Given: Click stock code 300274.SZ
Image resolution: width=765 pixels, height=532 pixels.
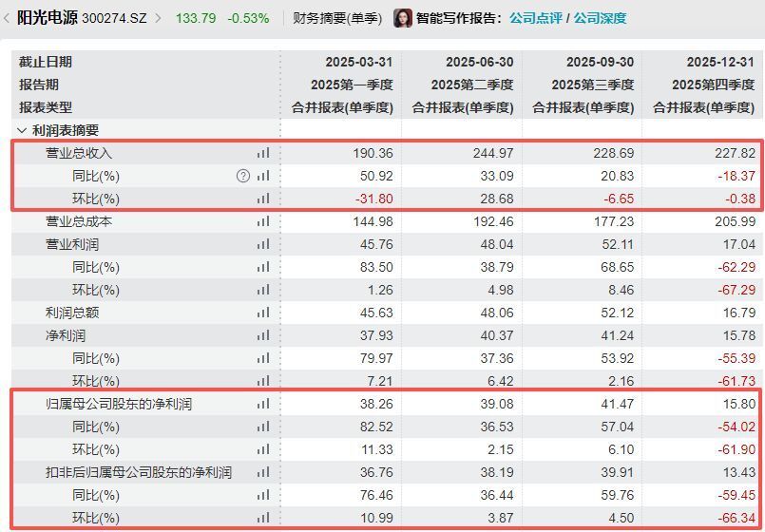Looking at the screenshot, I should pos(114,19).
